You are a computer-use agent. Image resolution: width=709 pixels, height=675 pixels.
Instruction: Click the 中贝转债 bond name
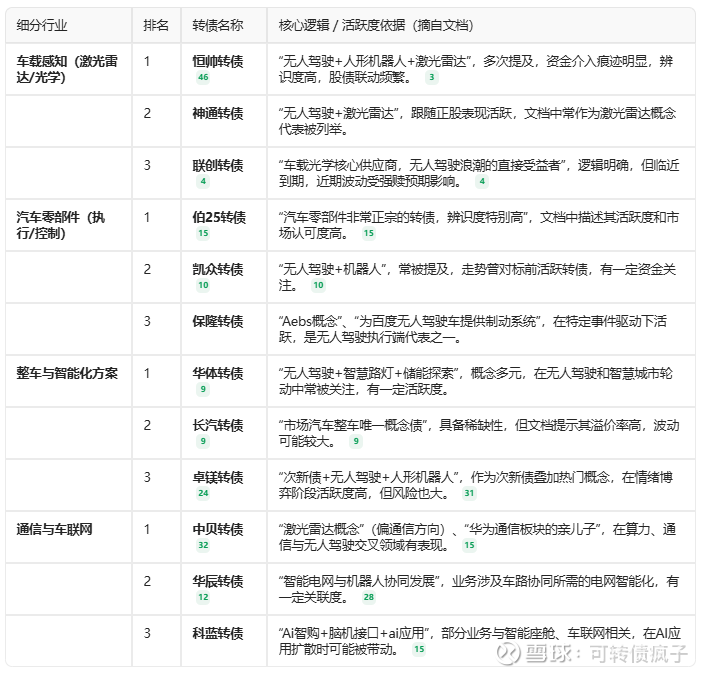218,529
